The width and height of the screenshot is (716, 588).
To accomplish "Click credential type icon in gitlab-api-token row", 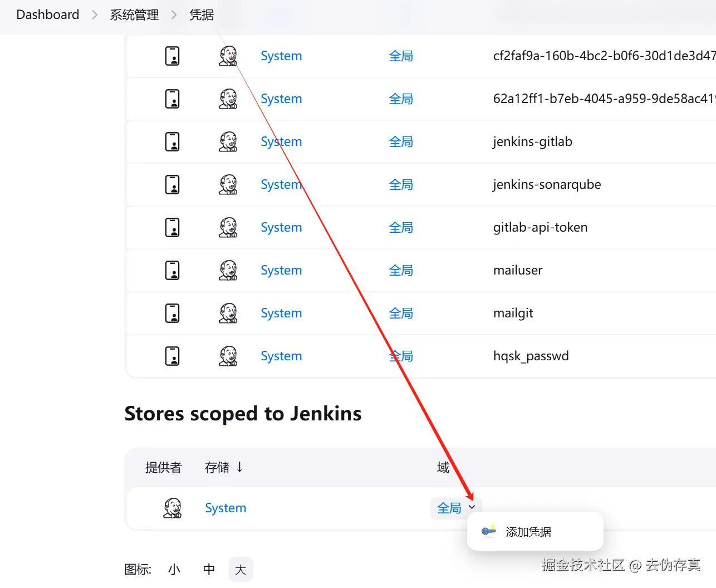I will 173,228.
